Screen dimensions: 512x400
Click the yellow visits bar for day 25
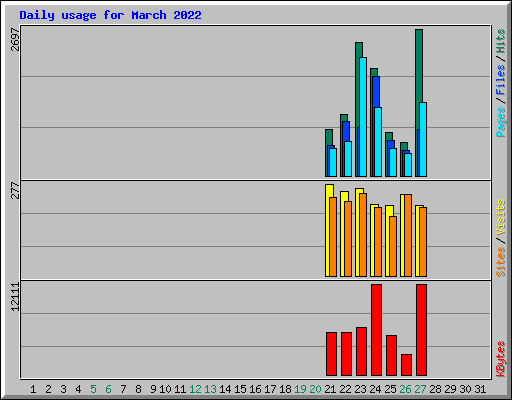388,241
